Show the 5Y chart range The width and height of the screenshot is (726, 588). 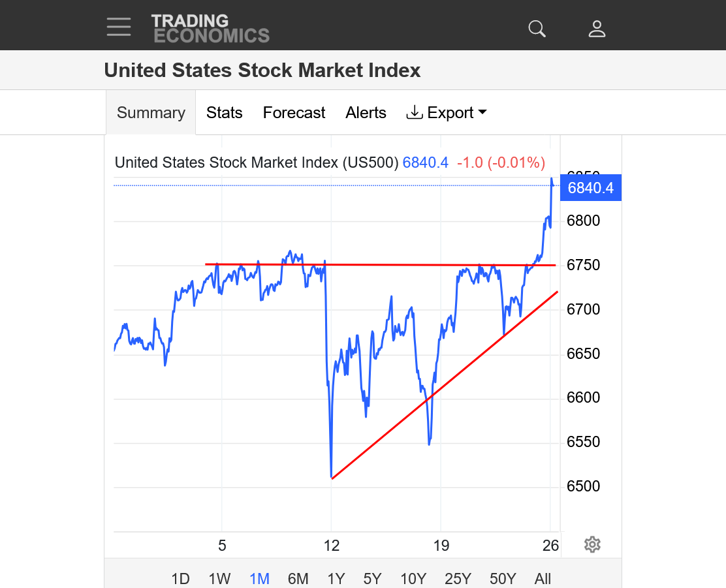point(372,578)
